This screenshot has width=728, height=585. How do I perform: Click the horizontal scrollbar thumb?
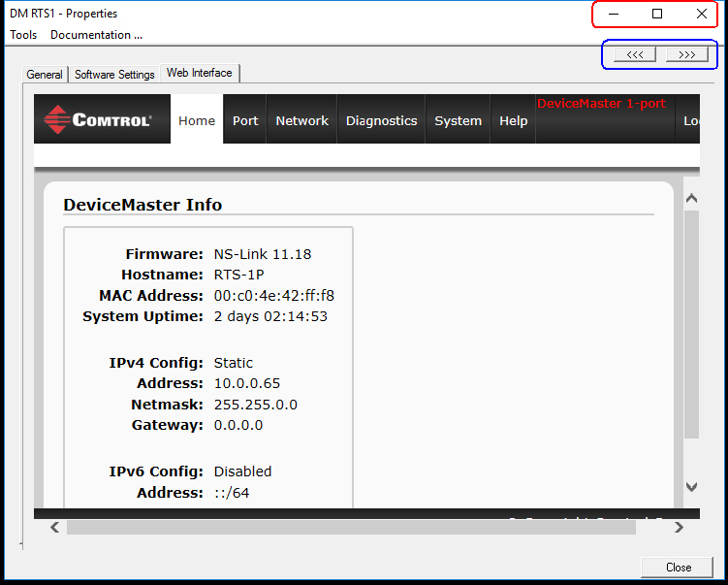click(351, 528)
